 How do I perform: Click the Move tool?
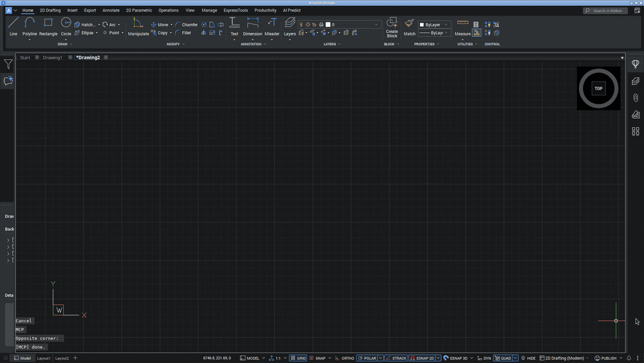[159, 25]
